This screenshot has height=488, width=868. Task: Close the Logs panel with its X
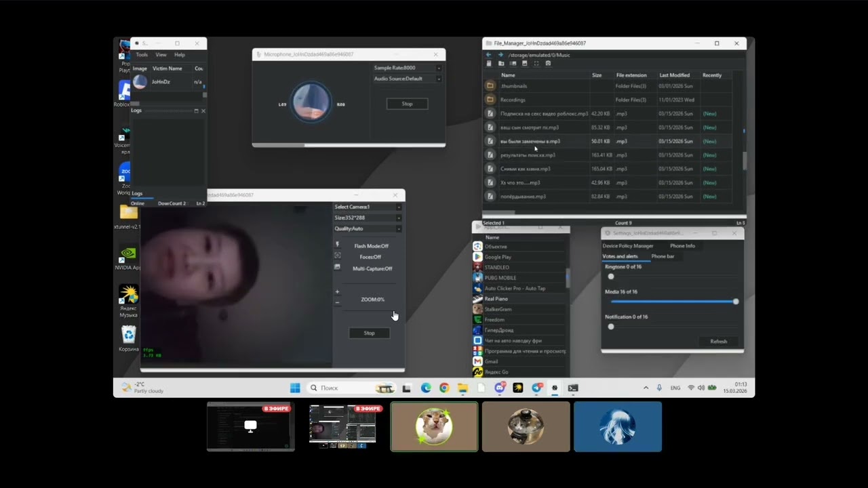tap(203, 110)
